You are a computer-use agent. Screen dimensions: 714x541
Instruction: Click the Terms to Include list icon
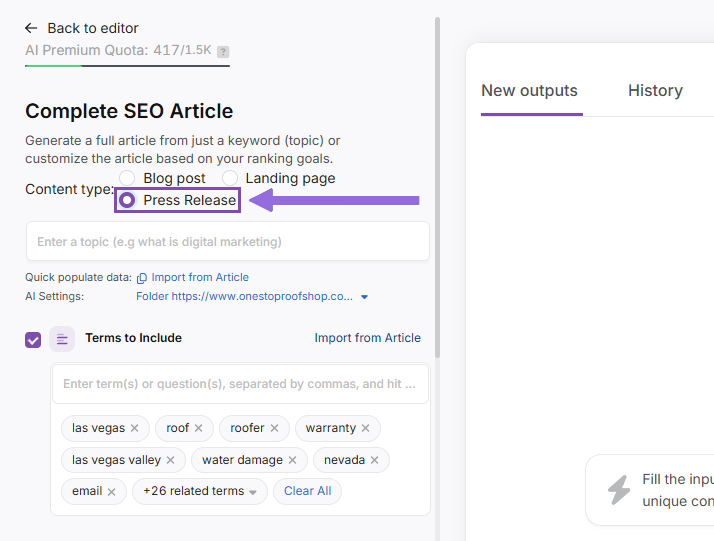62,339
